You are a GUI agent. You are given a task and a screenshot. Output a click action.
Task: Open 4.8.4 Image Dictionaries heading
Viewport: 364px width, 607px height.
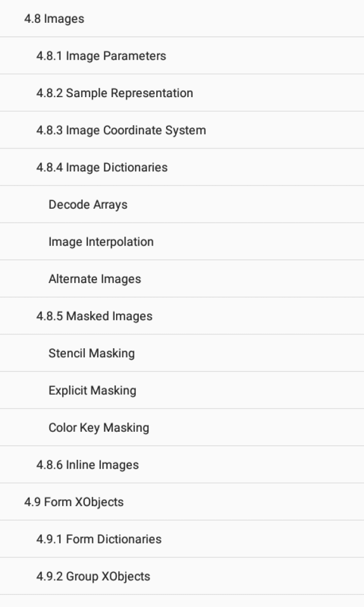tap(102, 168)
